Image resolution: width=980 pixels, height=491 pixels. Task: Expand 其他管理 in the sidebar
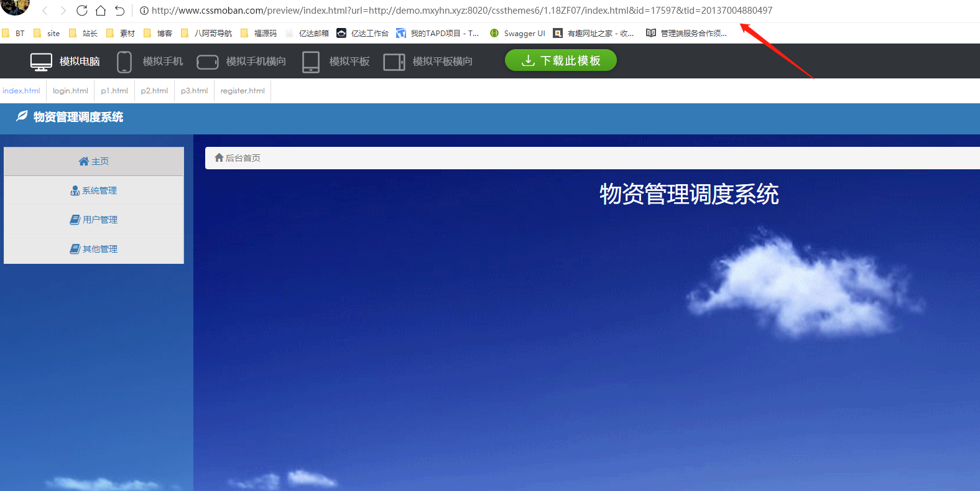(94, 249)
